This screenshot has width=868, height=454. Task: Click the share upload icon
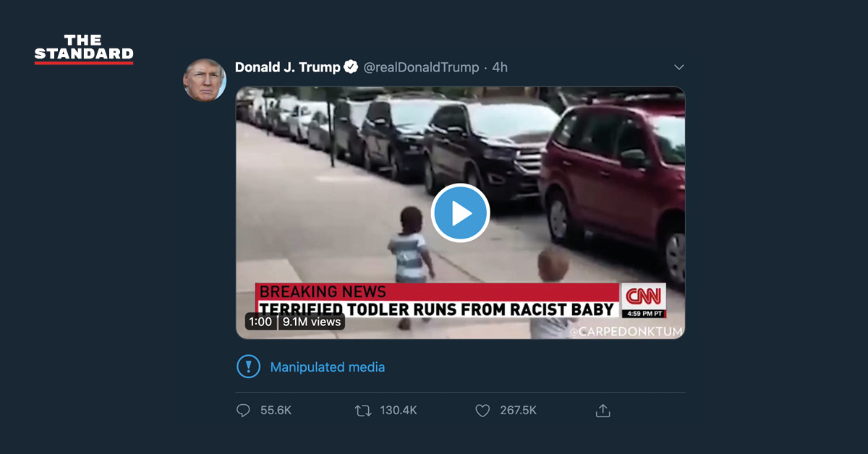tap(603, 411)
